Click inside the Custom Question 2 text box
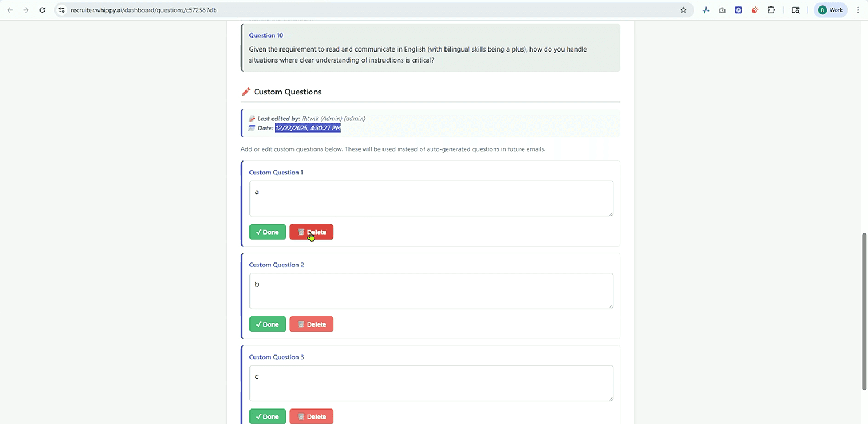Viewport: 868px width, 424px height. coord(431,290)
